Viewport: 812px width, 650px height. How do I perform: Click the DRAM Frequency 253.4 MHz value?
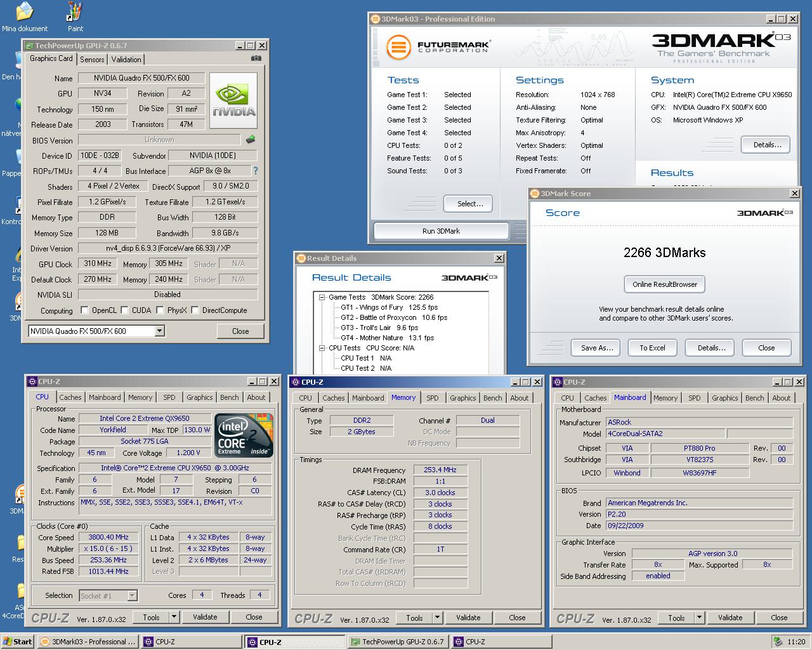coord(440,470)
